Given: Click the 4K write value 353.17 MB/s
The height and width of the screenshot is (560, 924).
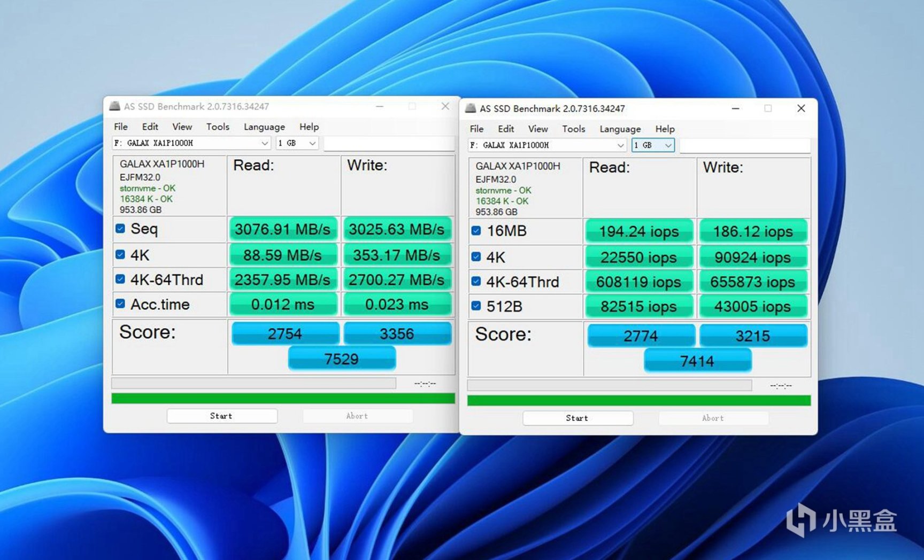Looking at the screenshot, I should (x=397, y=255).
